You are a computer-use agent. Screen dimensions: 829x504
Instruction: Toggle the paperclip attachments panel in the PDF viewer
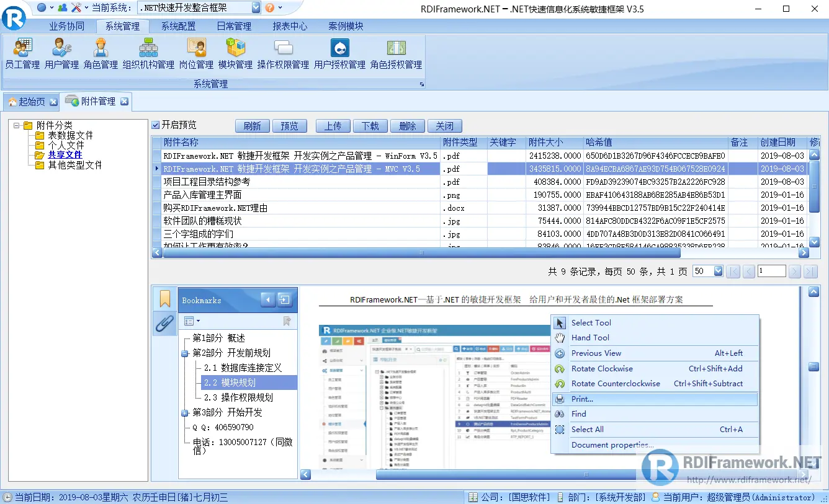(x=164, y=321)
